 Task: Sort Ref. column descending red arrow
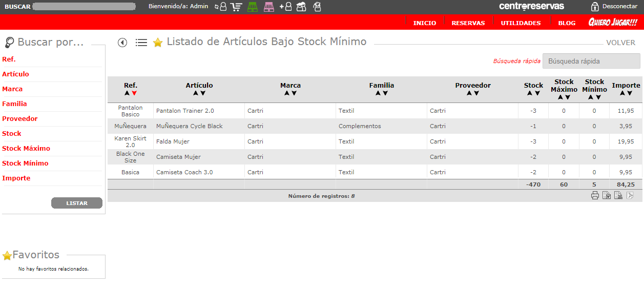[x=134, y=93]
